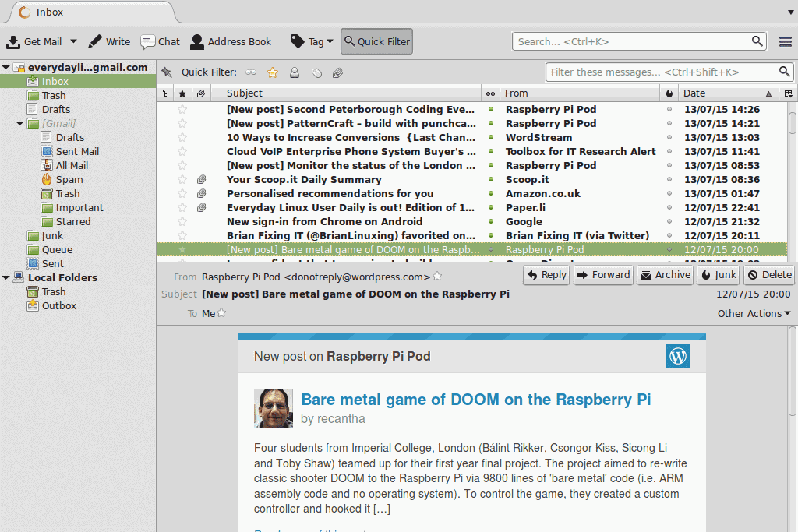This screenshot has height=532, width=798.
Task: Open Bare metal game of DOOM link
Action: pos(476,400)
